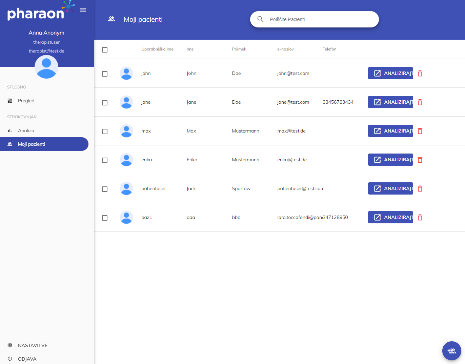Sort by the Ime column header

(x=190, y=49)
